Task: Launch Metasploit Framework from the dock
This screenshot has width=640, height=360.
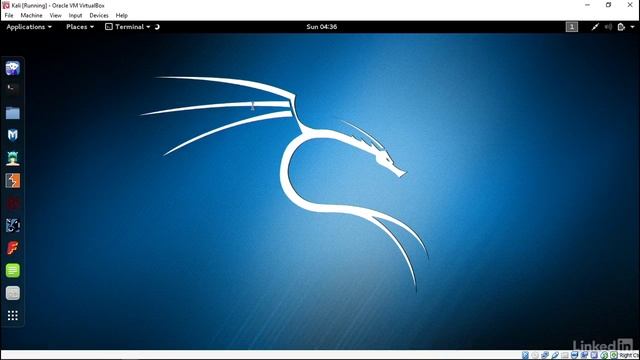Action: (13, 135)
